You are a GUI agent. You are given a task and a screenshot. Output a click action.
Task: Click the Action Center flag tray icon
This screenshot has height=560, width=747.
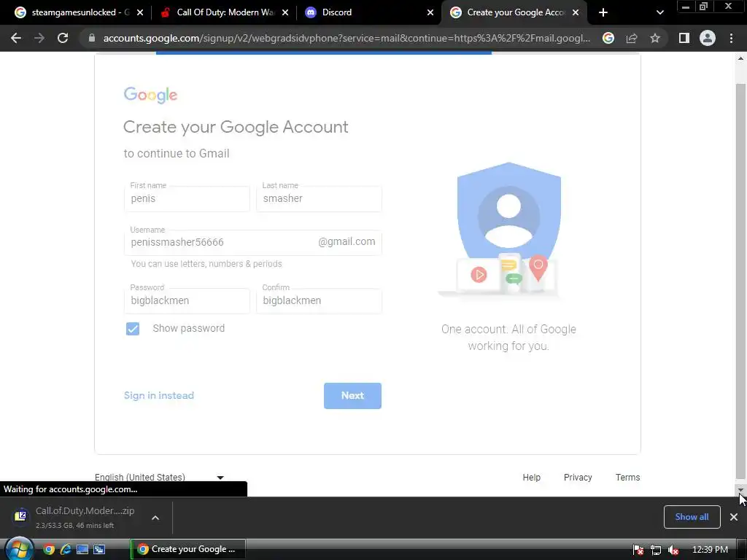(638, 550)
